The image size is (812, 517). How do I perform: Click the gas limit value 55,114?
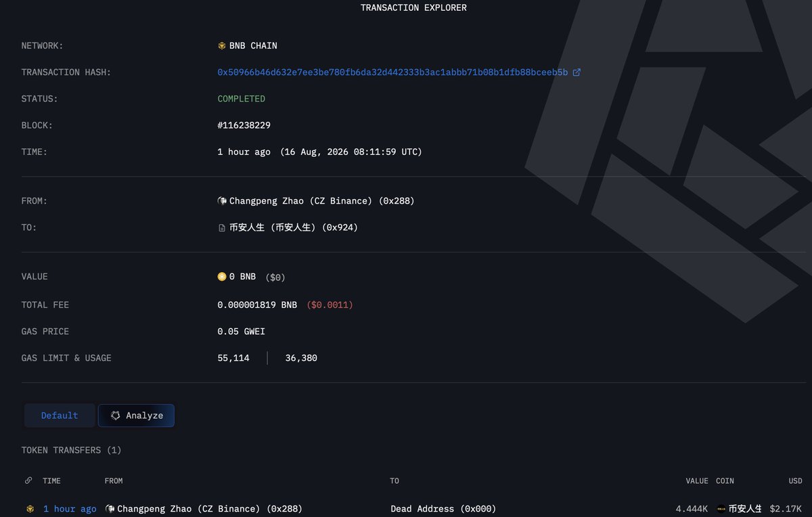[233, 358]
